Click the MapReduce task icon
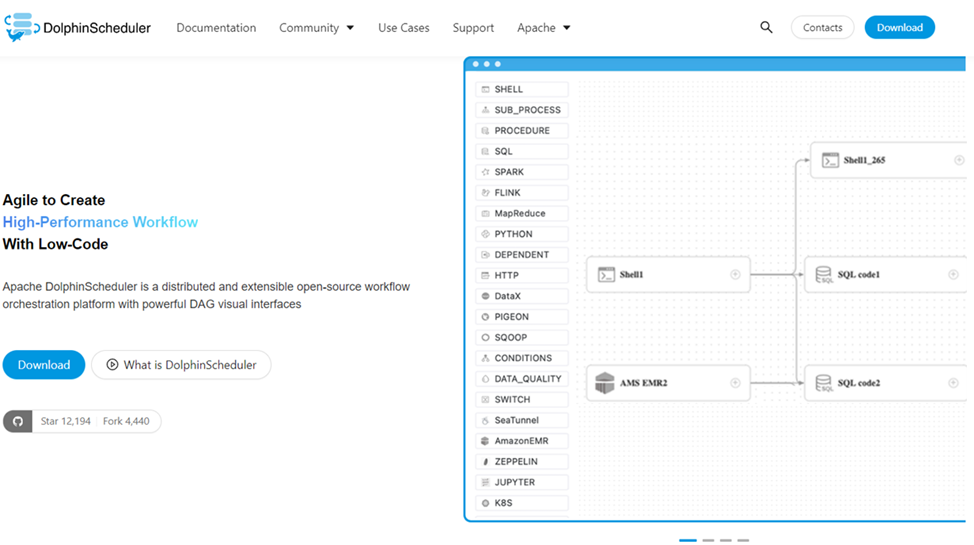The image size is (974, 545). pyautogui.click(x=486, y=213)
